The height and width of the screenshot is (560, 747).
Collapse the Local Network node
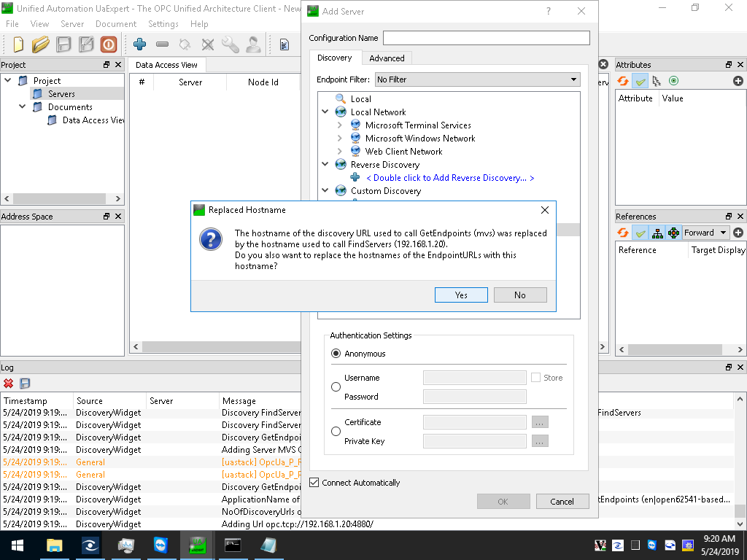coord(325,112)
